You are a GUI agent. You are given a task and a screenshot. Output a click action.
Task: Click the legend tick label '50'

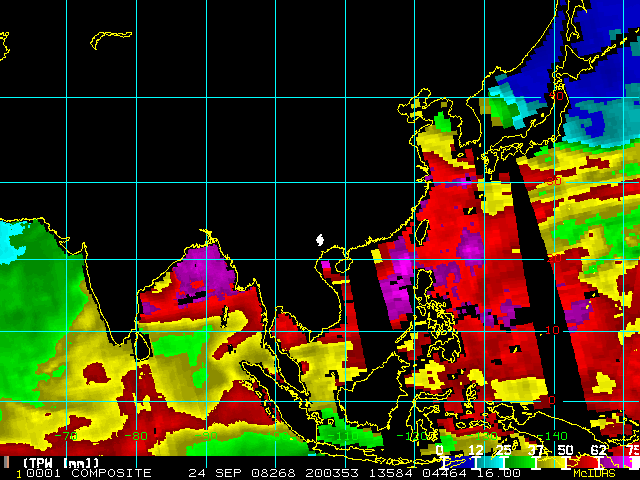pos(565,450)
